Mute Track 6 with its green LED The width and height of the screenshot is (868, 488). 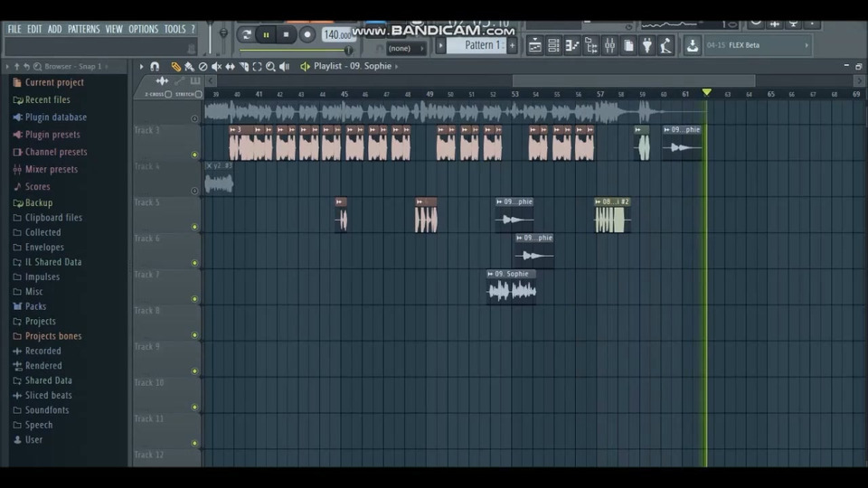click(x=194, y=263)
